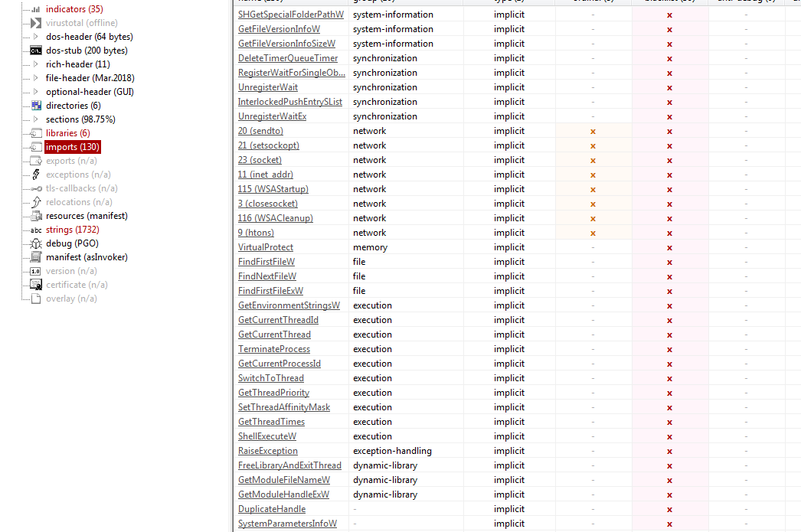This screenshot has width=801, height=532.
Task: Select dos-stub (200 bytes) item
Action: pos(87,51)
